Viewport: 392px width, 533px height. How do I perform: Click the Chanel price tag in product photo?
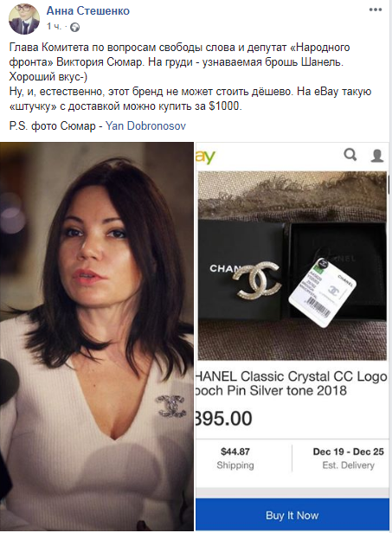pos(322,292)
